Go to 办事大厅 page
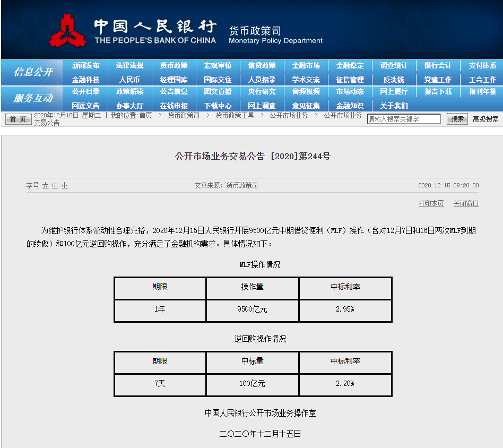Viewport: 503px width, 448px height. (129, 106)
